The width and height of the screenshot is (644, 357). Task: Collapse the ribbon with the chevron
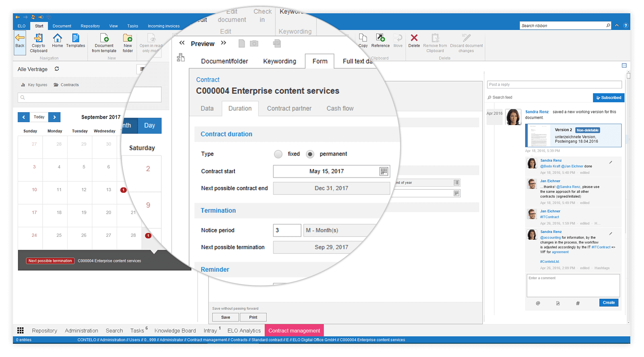point(617,25)
